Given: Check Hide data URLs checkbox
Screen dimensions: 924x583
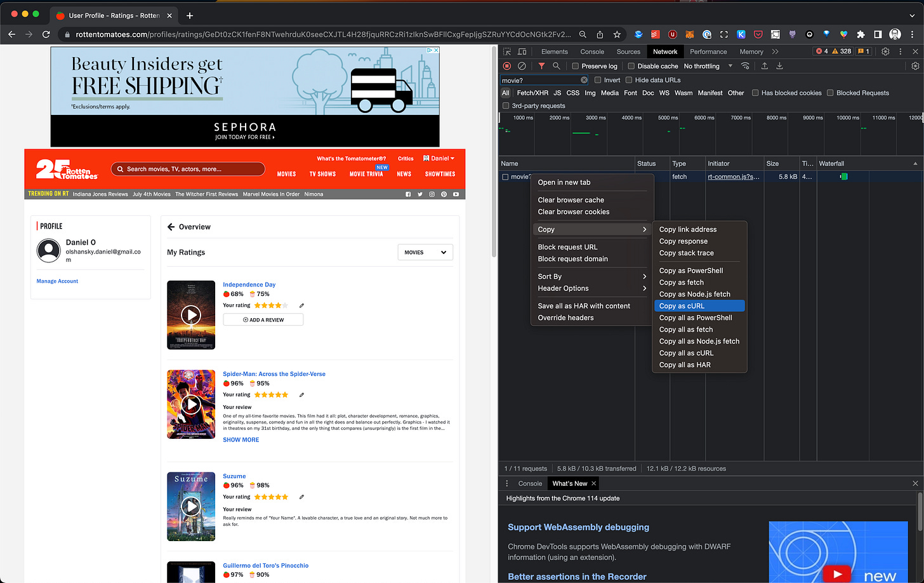Looking at the screenshot, I should [629, 80].
